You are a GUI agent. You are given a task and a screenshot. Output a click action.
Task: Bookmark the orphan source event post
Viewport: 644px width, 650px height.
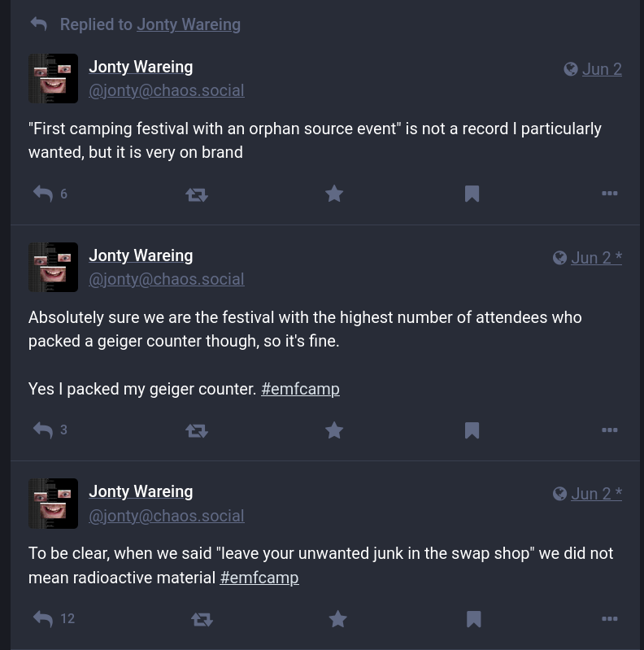point(472,194)
